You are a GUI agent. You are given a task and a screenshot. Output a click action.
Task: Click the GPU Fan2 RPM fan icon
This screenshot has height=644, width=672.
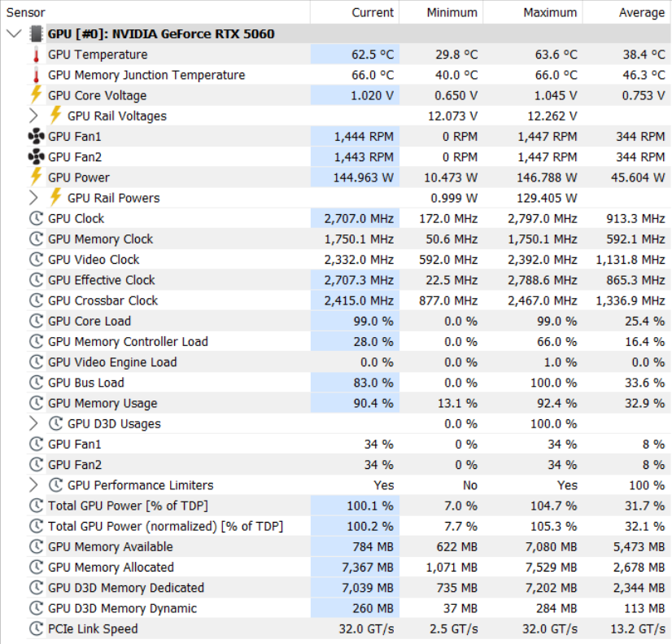point(37,157)
